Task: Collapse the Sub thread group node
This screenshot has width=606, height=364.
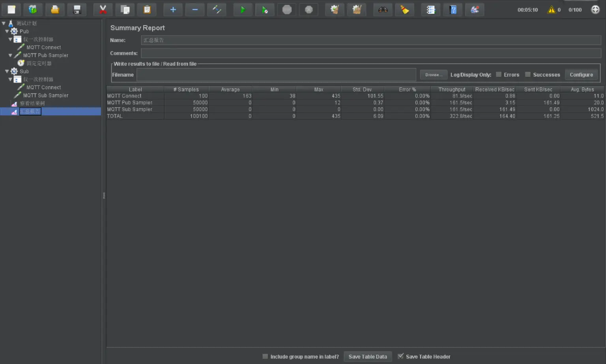Action: click(7, 71)
